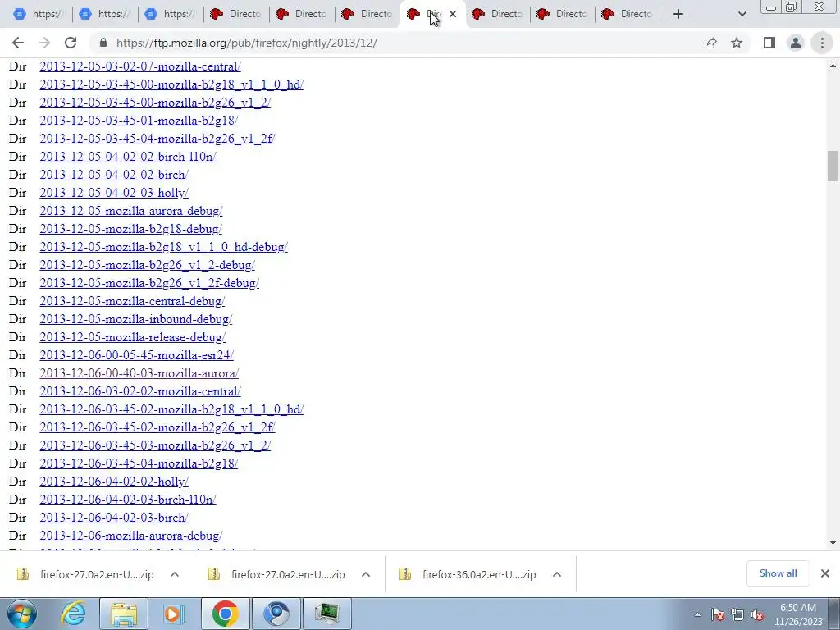Expand options for second firefox-27.0a2 download
Image resolution: width=840 pixels, height=630 pixels.
[x=366, y=574]
